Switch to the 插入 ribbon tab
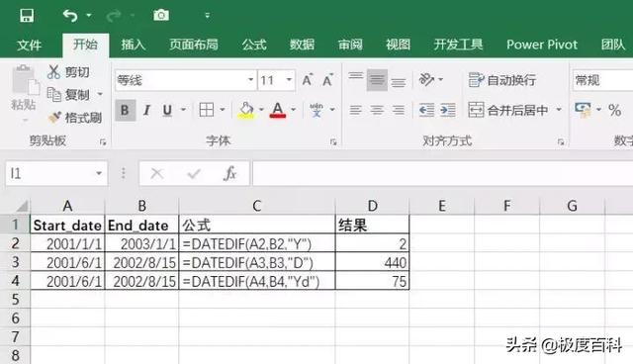The width and height of the screenshot is (633, 364). (134, 45)
